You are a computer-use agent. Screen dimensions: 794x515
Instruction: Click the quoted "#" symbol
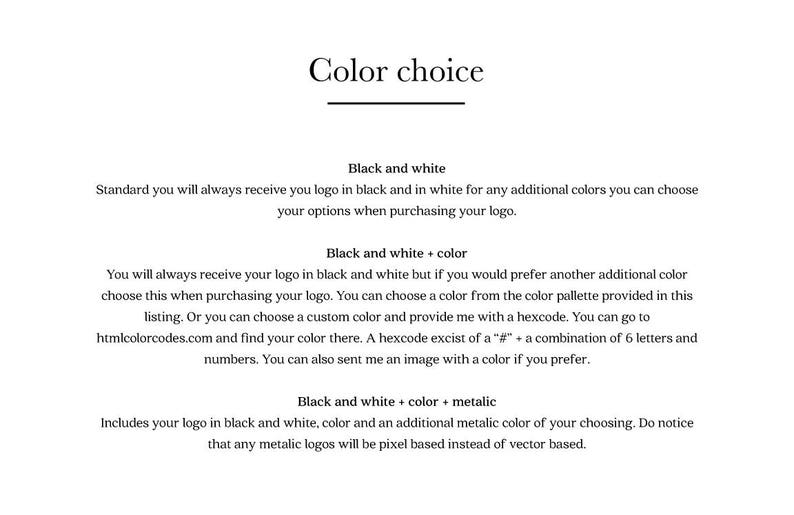(503, 338)
